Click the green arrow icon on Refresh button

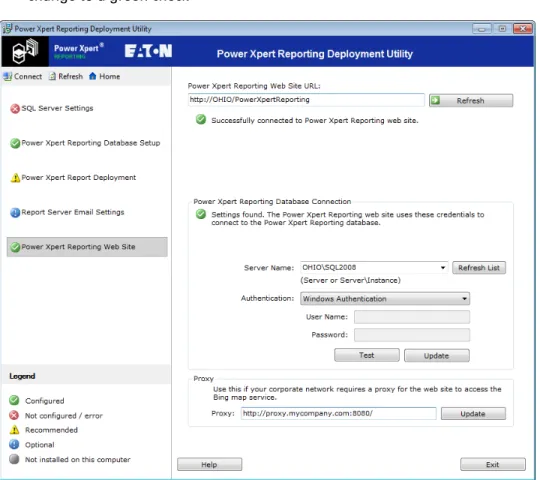click(435, 100)
